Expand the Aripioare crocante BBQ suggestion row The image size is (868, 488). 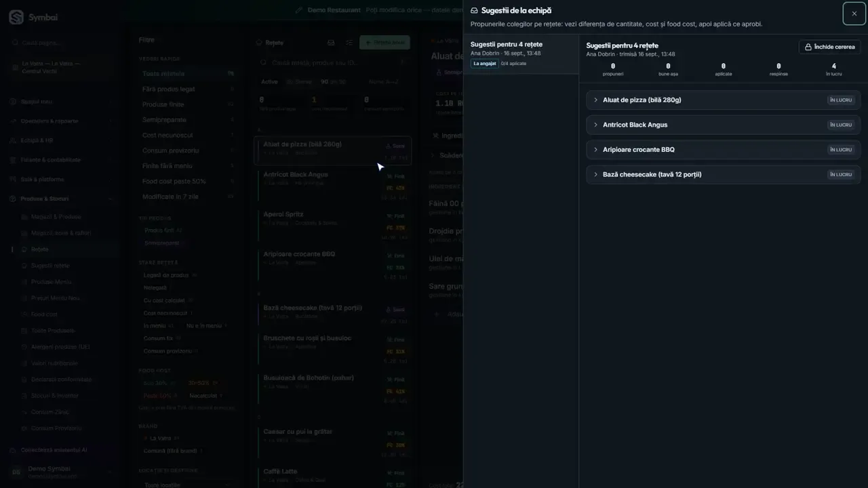point(723,149)
